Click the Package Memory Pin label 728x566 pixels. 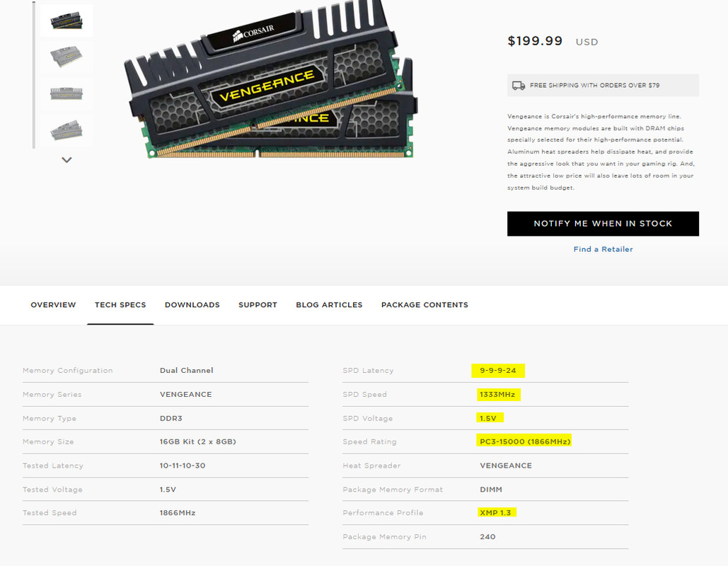coord(384,537)
